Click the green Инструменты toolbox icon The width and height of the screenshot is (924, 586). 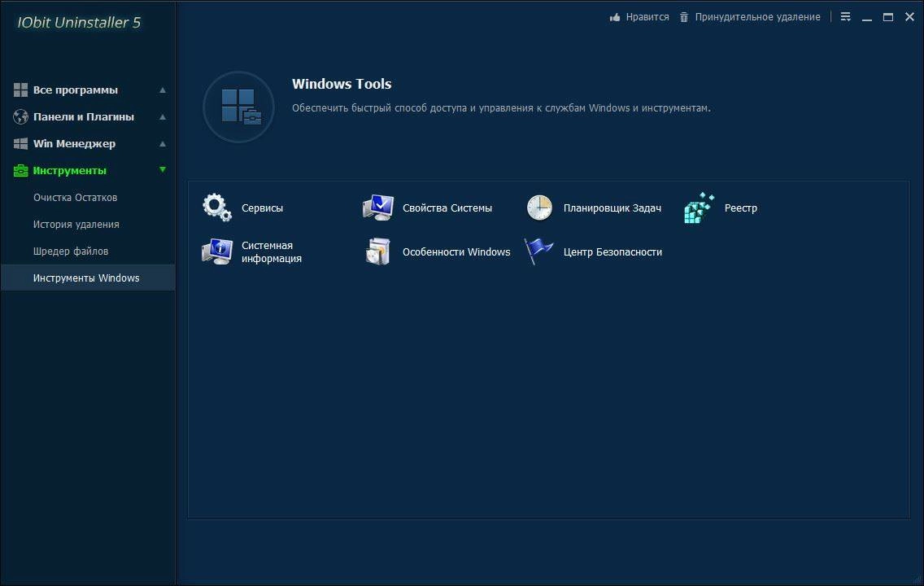tap(20, 170)
